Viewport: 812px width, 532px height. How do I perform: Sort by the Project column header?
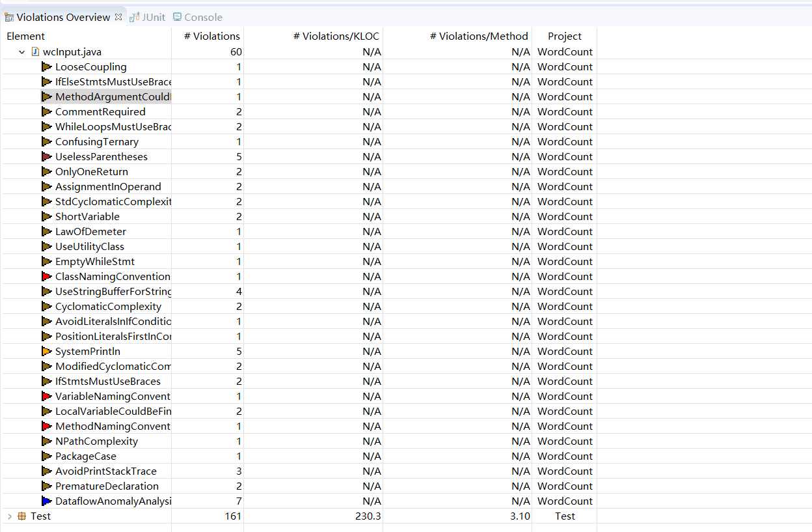pyautogui.click(x=564, y=36)
